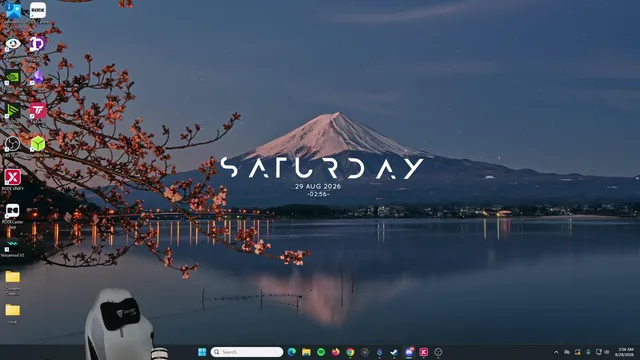This screenshot has height=360, width=640.
Task: Open Firefox from the taskbar
Action: click(x=336, y=352)
